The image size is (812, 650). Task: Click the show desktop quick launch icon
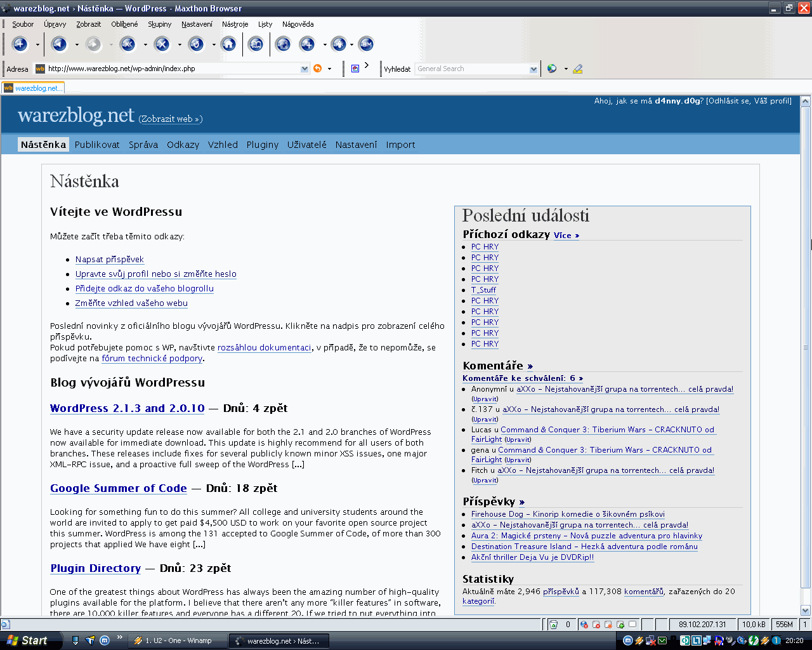(x=75, y=640)
